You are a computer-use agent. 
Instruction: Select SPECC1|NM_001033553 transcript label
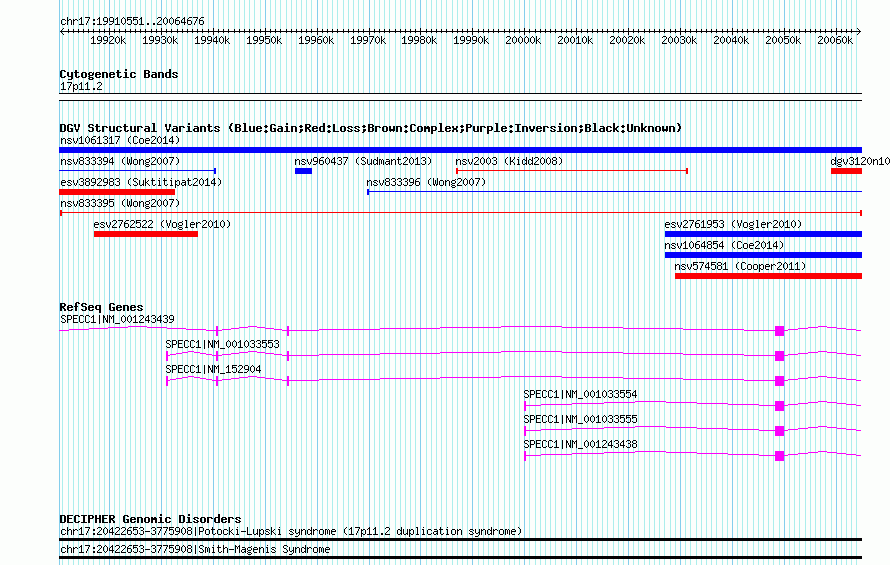coord(222,344)
